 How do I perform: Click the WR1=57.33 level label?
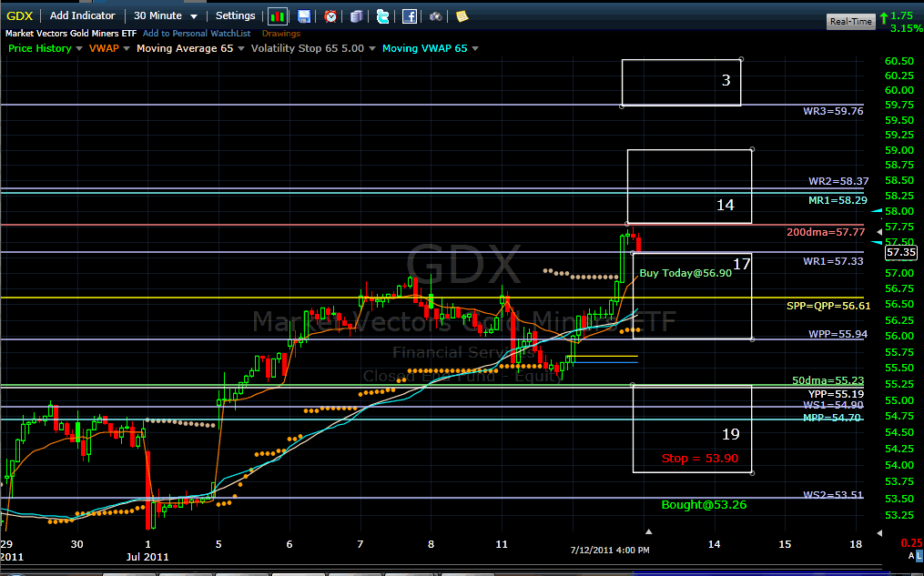click(x=833, y=261)
